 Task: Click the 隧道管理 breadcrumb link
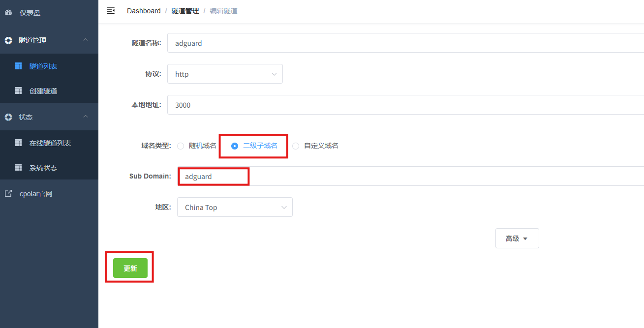pos(185,11)
